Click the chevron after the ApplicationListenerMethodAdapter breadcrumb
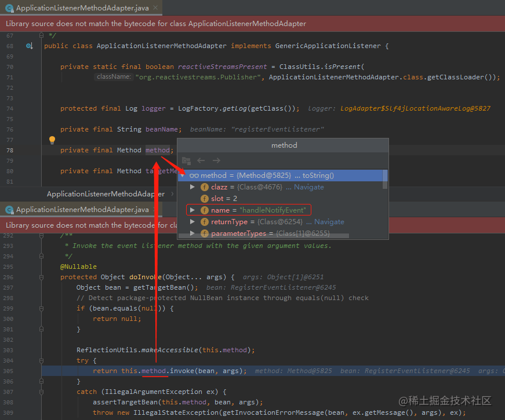Screen dimensions: 505x420 [172, 193]
